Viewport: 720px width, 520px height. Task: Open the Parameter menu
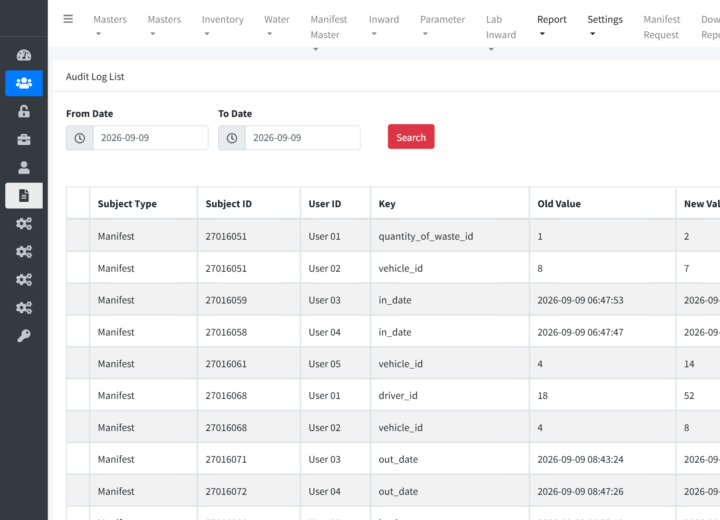(x=442, y=26)
